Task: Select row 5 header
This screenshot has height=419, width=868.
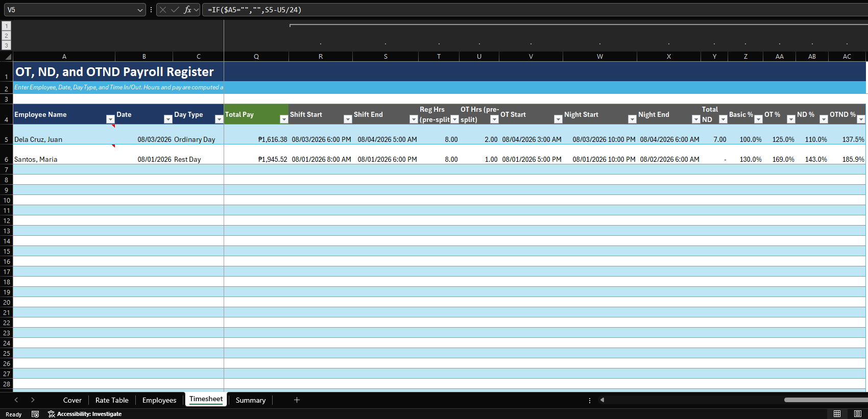Action: point(7,134)
